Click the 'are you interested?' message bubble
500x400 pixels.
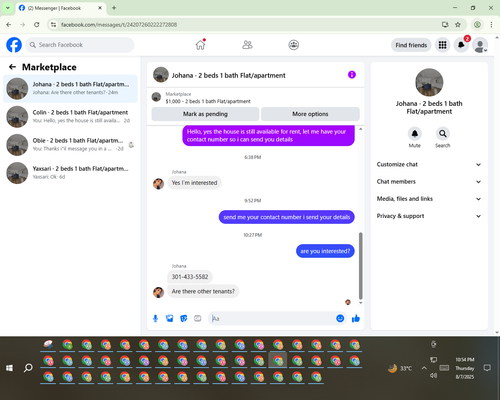[325, 251]
